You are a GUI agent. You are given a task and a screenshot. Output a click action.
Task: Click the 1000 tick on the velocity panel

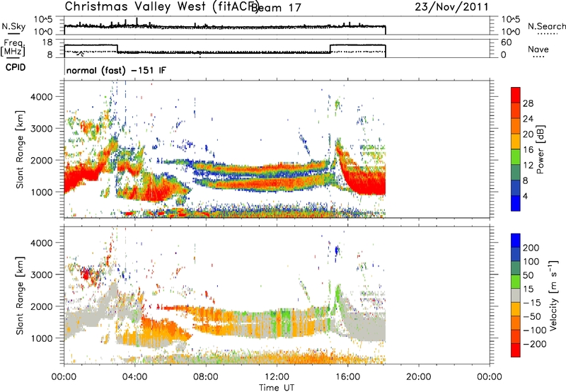coord(42,338)
